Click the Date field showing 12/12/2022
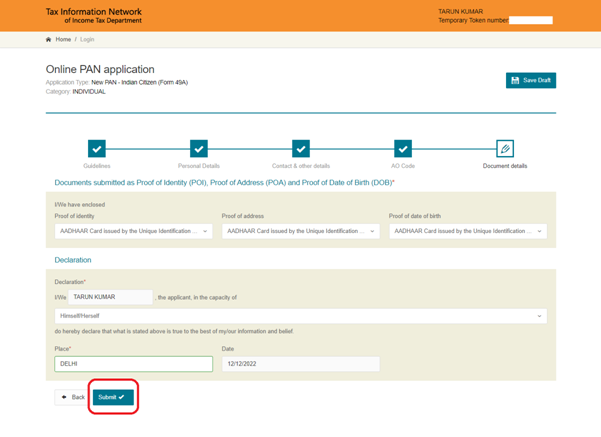601x437 pixels. coord(300,364)
